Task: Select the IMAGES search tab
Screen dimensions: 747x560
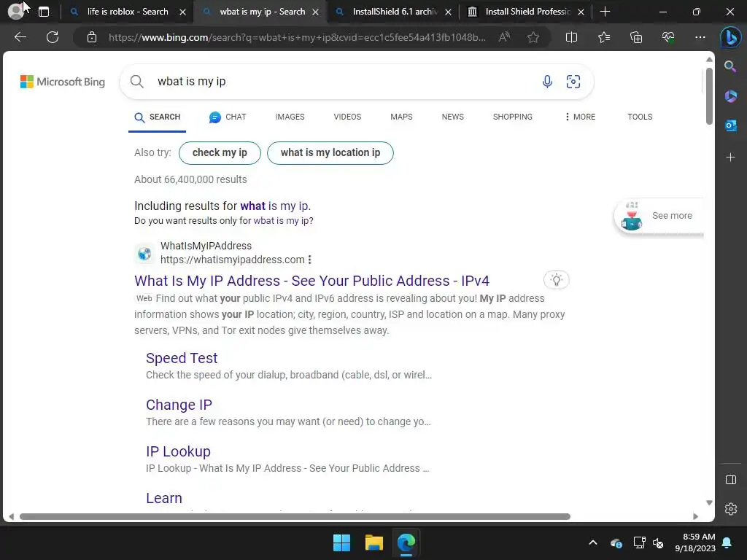Action: [x=290, y=117]
